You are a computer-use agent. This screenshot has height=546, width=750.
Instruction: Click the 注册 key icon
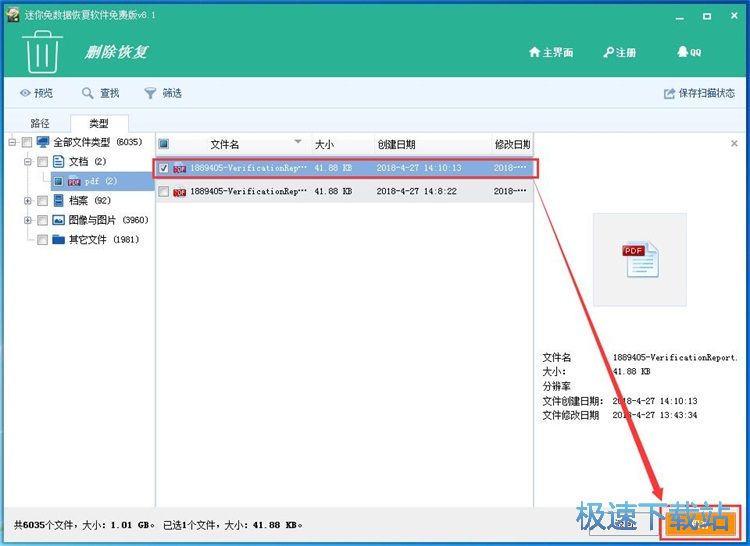coord(608,52)
